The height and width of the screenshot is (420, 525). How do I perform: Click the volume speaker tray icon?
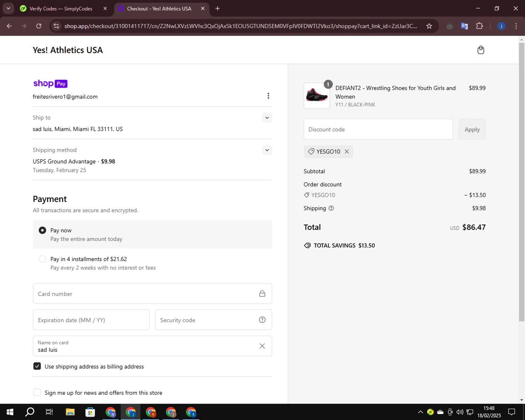coord(460,412)
